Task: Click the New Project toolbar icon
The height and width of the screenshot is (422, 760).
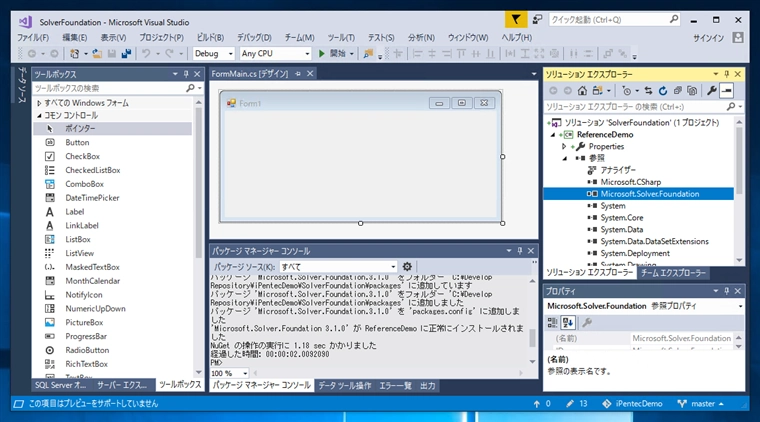Action: point(74,53)
